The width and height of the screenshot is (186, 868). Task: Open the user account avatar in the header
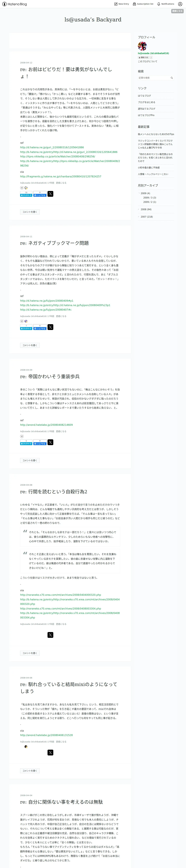(180, 4)
